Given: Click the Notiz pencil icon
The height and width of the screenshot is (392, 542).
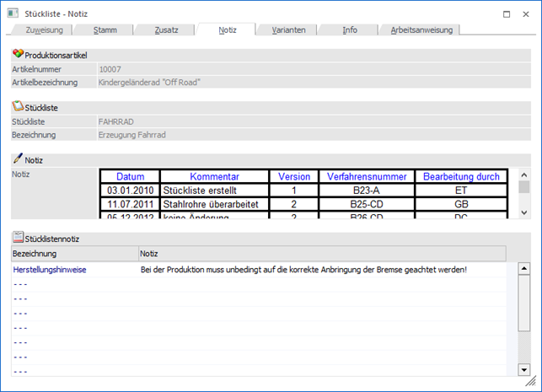Looking at the screenshot, I should coord(18,158).
